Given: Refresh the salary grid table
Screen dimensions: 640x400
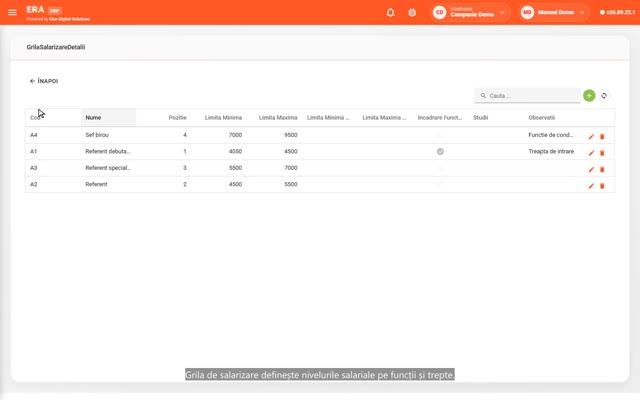Looking at the screenshot, I should click(604, 96).
